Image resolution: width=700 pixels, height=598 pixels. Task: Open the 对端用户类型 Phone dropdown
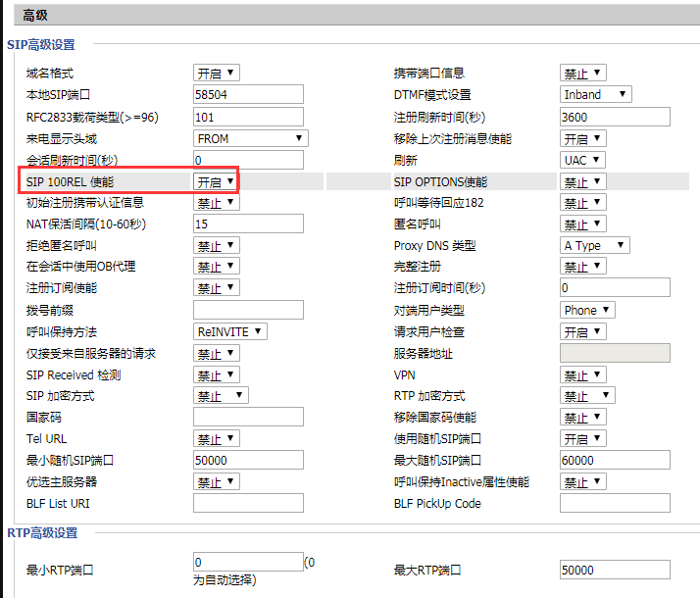click(587, 310)
